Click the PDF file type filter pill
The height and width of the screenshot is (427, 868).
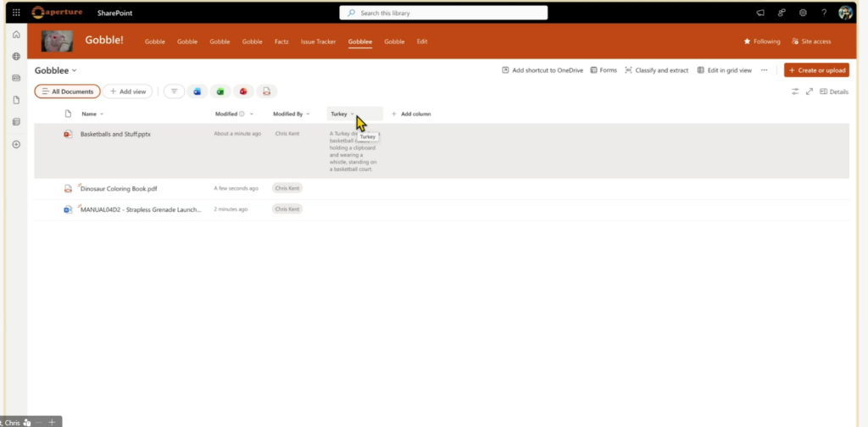click(266, 91)
